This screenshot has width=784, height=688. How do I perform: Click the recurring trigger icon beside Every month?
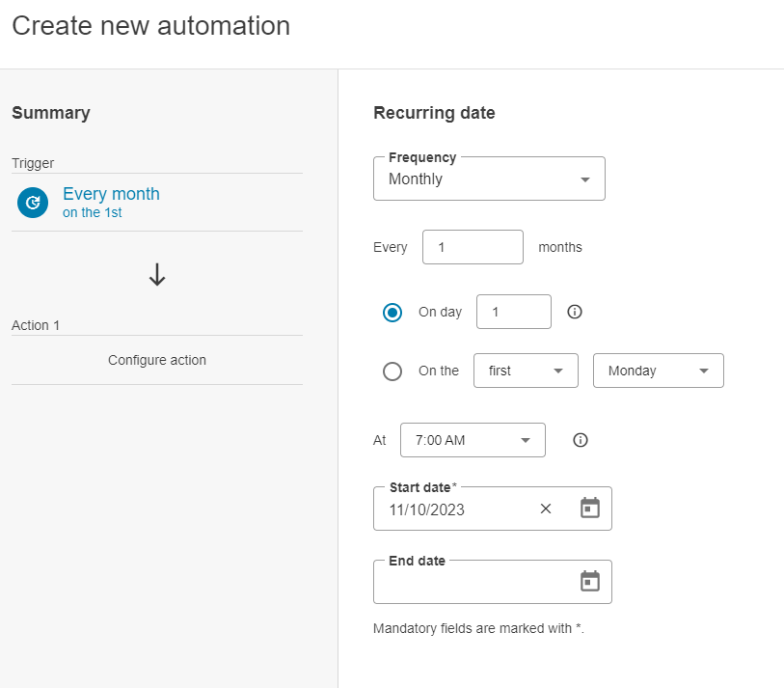pos(32,203)
